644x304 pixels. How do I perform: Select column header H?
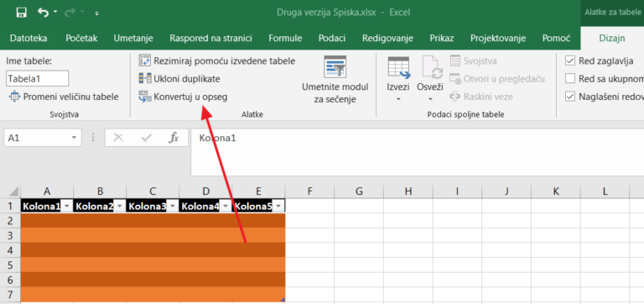(x=408, y=191)
